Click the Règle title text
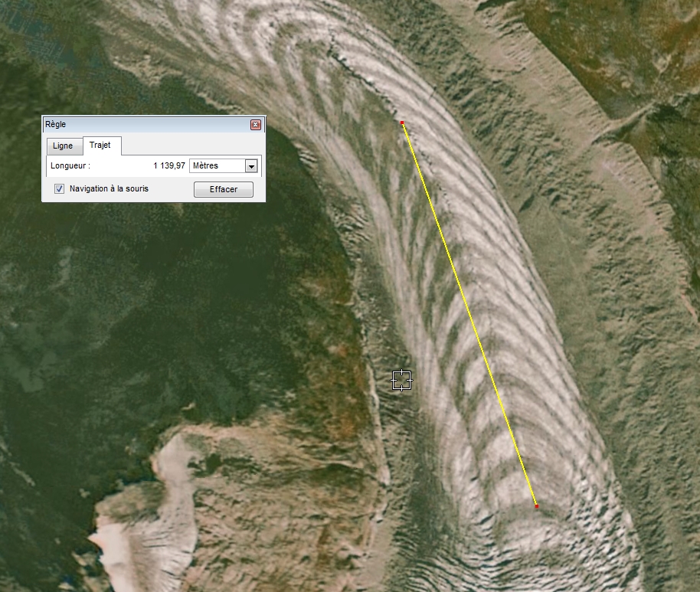700x592 pixels. 55,124
